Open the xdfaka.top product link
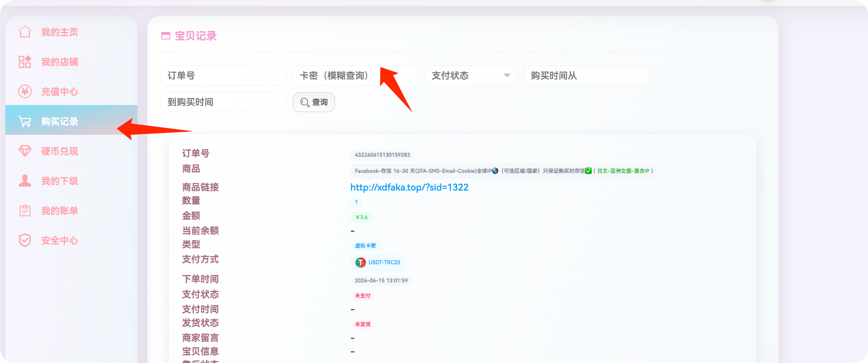 (409, 187)
